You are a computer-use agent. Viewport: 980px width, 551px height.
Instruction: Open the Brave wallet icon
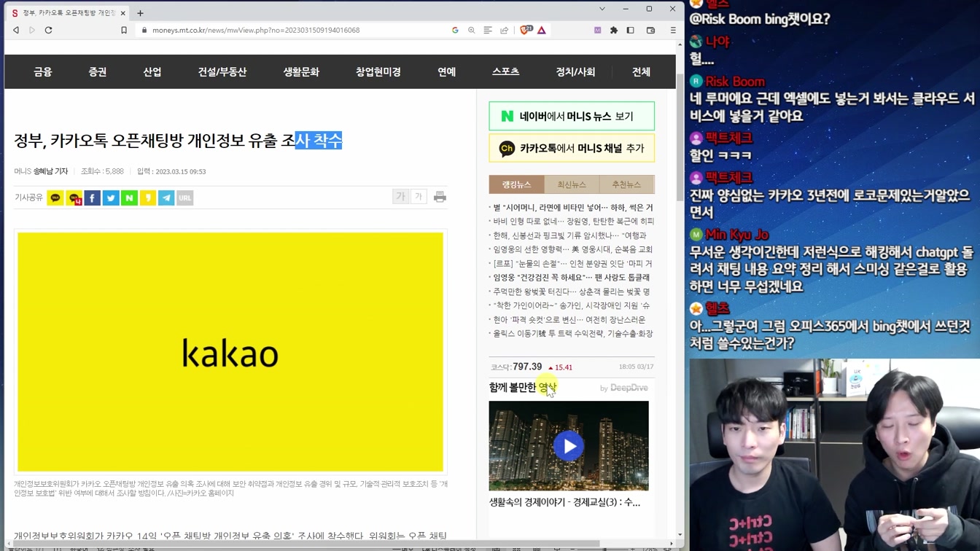(x=651, y=30)
